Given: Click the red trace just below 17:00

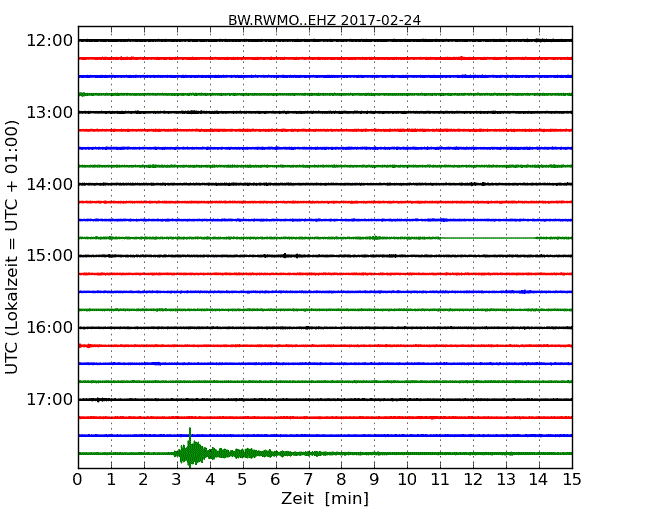Looking at the screenshot, I should [x=325, y=418].
